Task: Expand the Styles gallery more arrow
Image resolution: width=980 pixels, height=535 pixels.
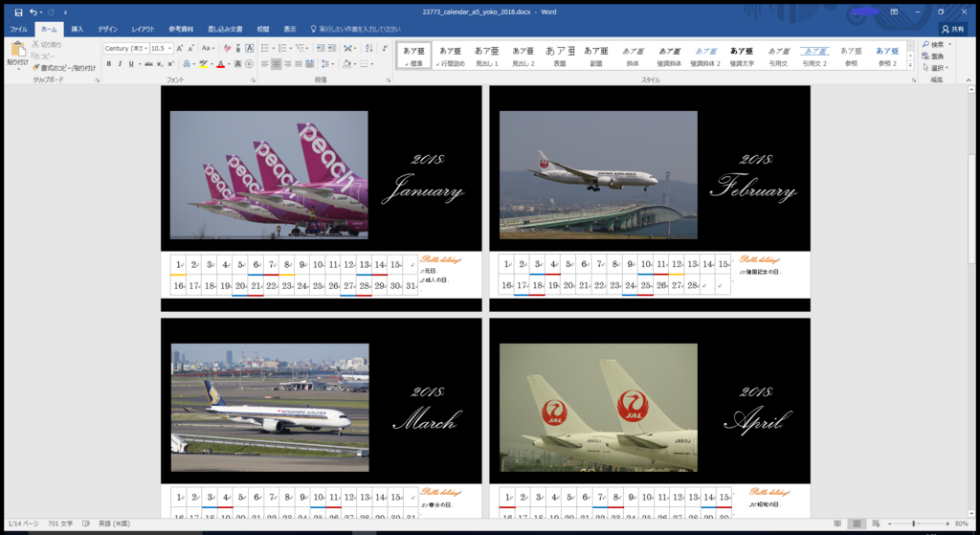Action: click(x=910, y=66)
